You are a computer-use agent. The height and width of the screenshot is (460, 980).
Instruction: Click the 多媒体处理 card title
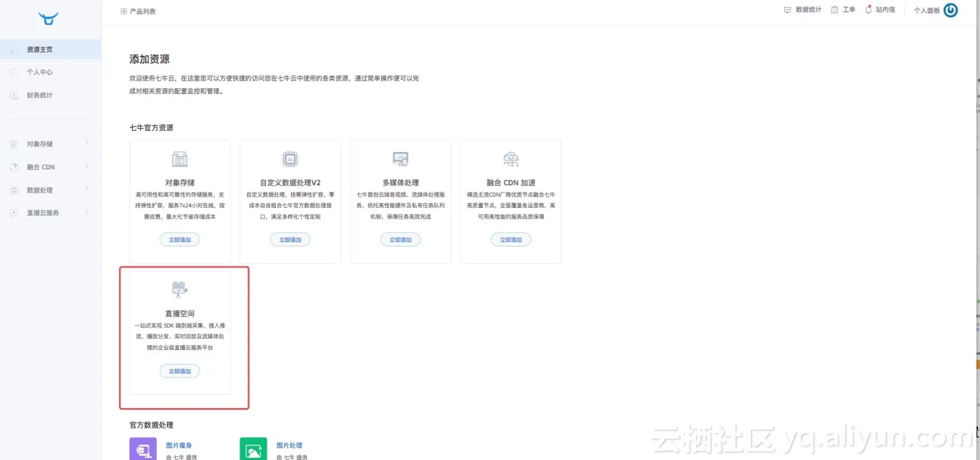400,183
